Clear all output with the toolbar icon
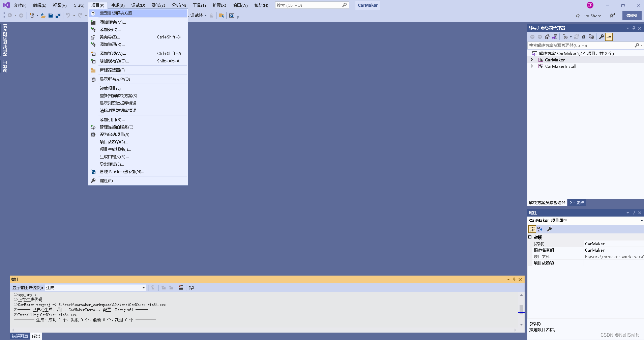 click(x=181, y=288)
